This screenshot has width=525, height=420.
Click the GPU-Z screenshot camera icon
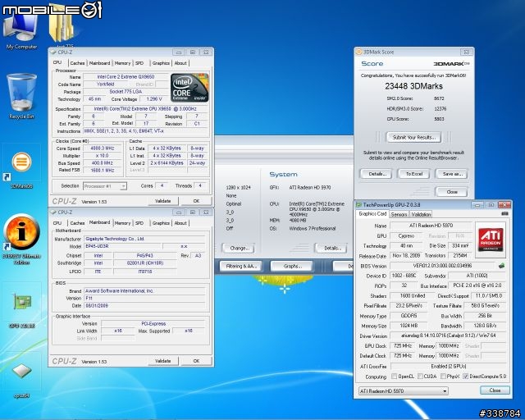[505, 213]
